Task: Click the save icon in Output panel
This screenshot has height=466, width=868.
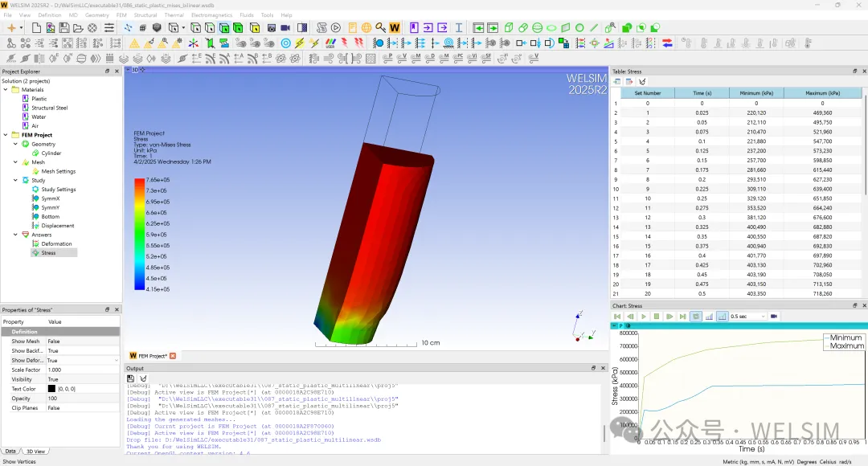Action: coord(131,378)
